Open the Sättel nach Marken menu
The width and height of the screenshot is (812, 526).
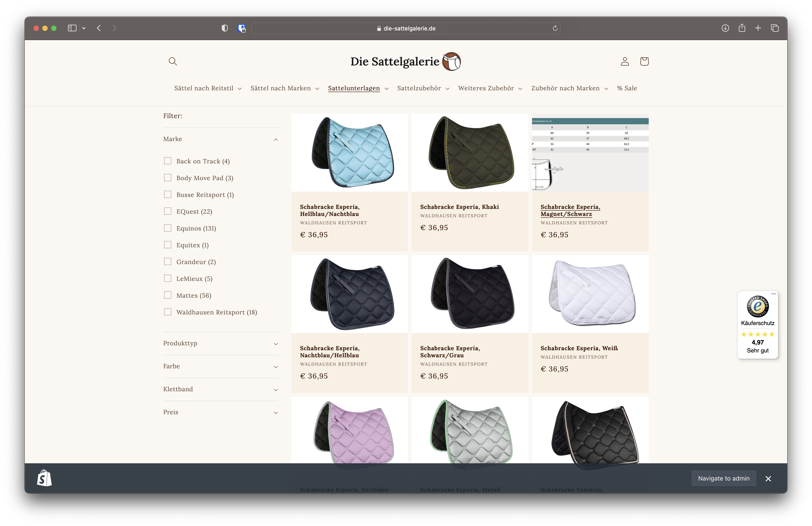point(285,88)
